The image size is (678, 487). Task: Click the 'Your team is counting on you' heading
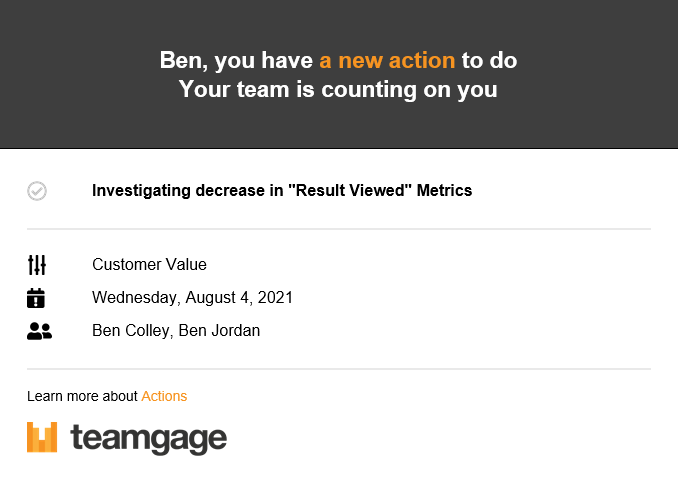(338, 90)
